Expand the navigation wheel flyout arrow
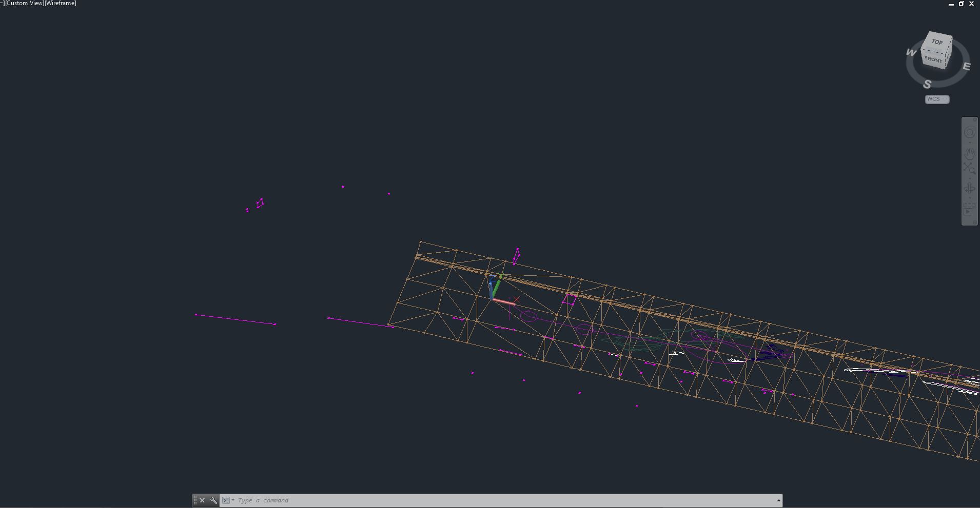 point(970,143)
